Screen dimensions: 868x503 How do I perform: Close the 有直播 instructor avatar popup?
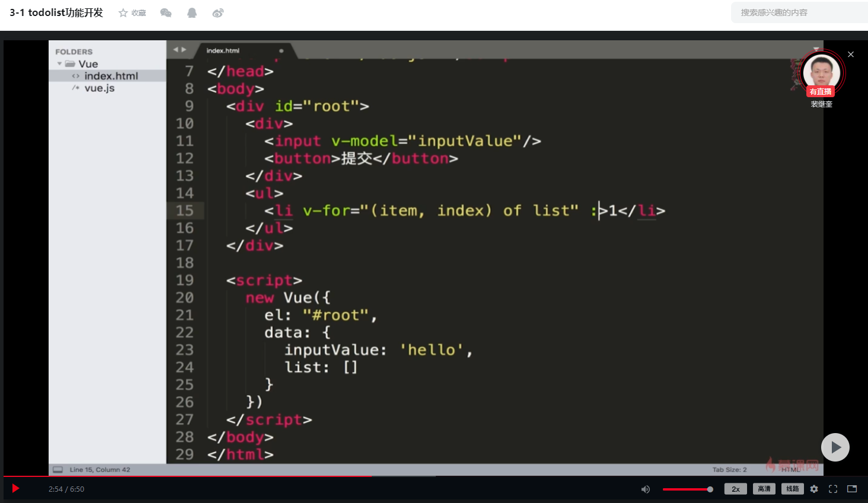tap(851, 55)
